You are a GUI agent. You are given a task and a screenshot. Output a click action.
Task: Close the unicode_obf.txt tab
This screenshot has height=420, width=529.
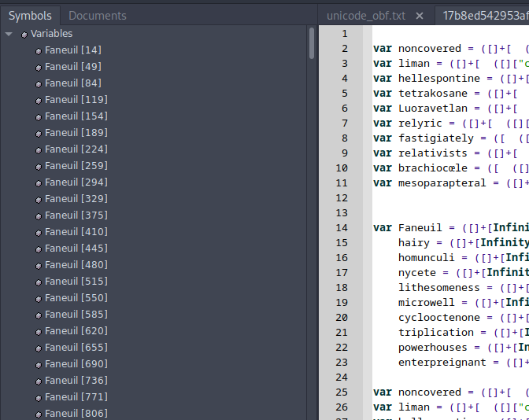coord(420,16)
